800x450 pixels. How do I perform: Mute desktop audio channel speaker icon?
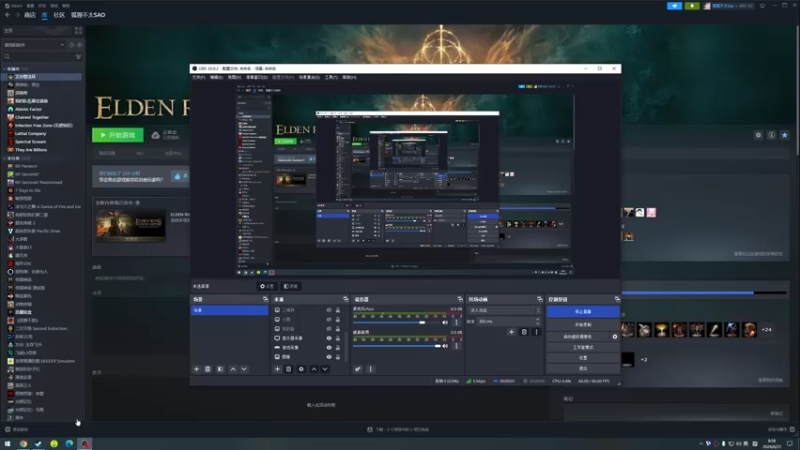[x=445, y=346]
